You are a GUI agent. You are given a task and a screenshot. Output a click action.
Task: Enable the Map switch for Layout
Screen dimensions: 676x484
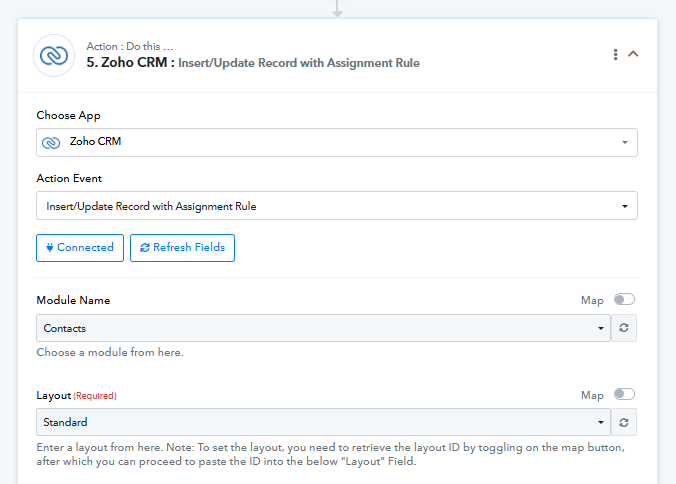click(624, 394)
